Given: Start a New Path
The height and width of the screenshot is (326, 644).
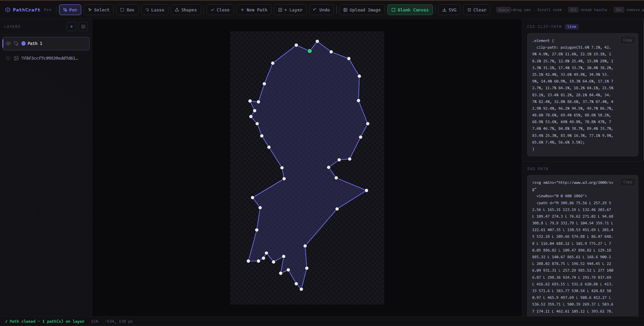Looking at the screenshot, I should (254, 10).
